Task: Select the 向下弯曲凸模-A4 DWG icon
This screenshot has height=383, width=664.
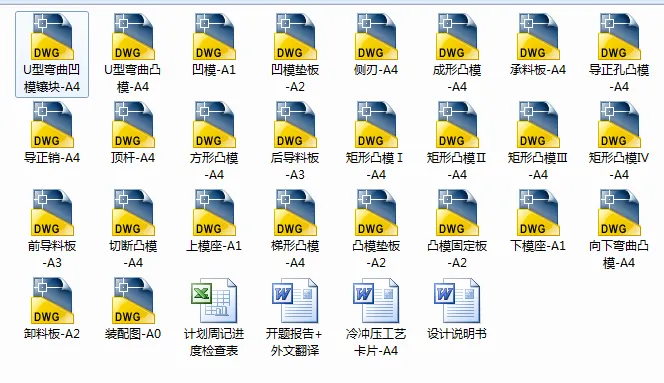Action: point(619,213)
